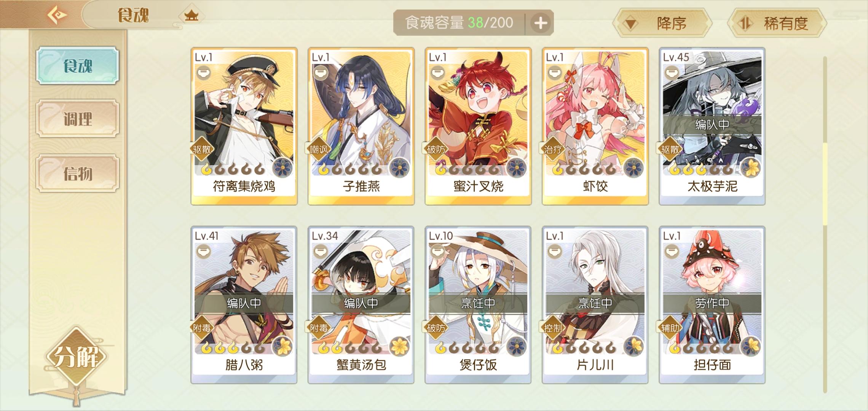Open the 稀有度 sort dropdown
Image resolution: width=868 pixels, height=411 pixels.
[777, 24]
